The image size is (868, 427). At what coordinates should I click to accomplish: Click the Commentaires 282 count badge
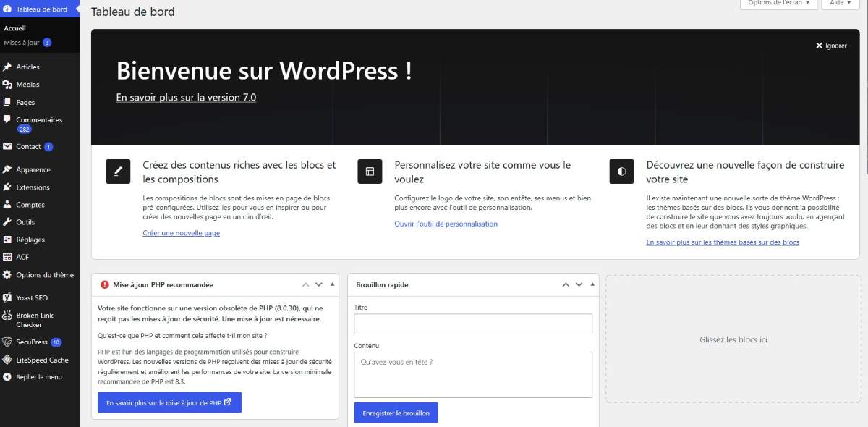click(25, 130)
